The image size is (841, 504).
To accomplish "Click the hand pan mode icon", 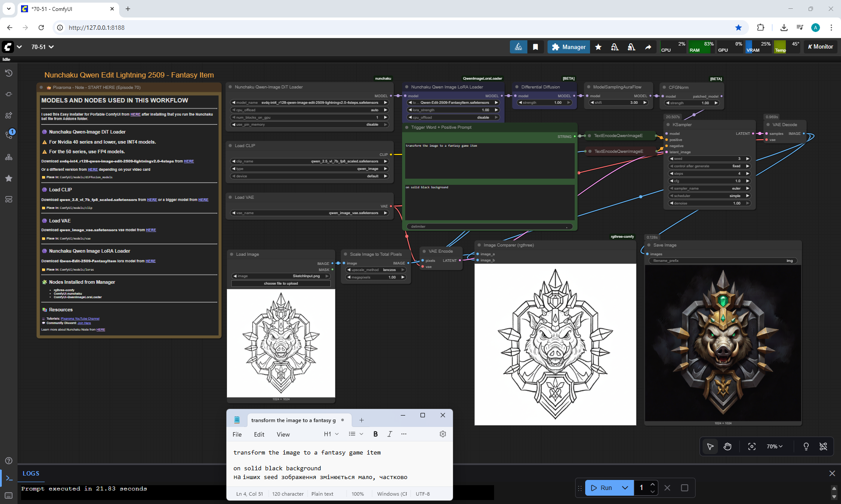I will point(728,446).
